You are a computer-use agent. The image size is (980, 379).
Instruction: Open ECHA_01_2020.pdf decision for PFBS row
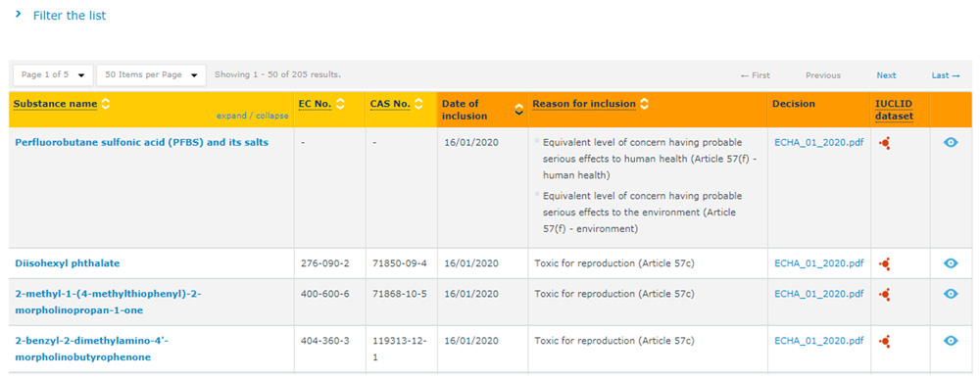(818, 142)
